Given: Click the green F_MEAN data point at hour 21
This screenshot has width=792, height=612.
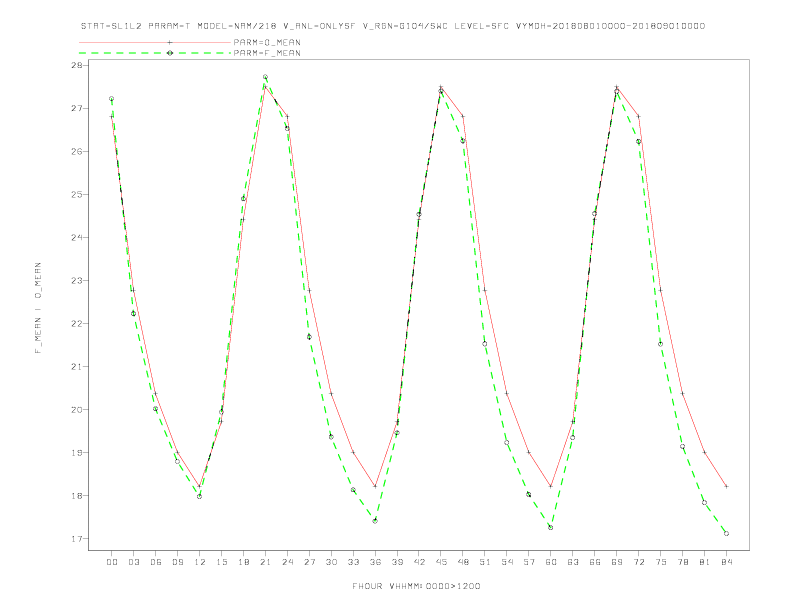Looking at the screenshot, I should click(265, 77).
